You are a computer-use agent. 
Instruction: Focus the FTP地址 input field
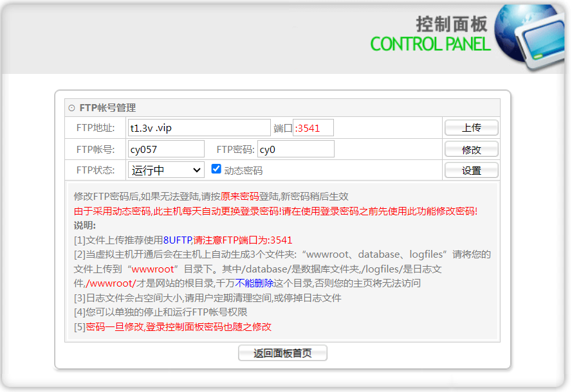pyautogui.click(x=199, y=128)
